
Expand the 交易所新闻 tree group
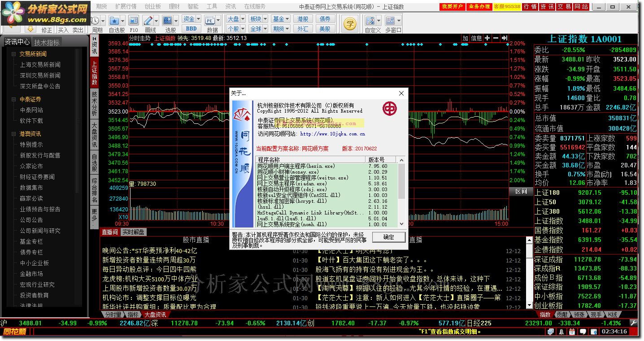[x=14, y=54]
